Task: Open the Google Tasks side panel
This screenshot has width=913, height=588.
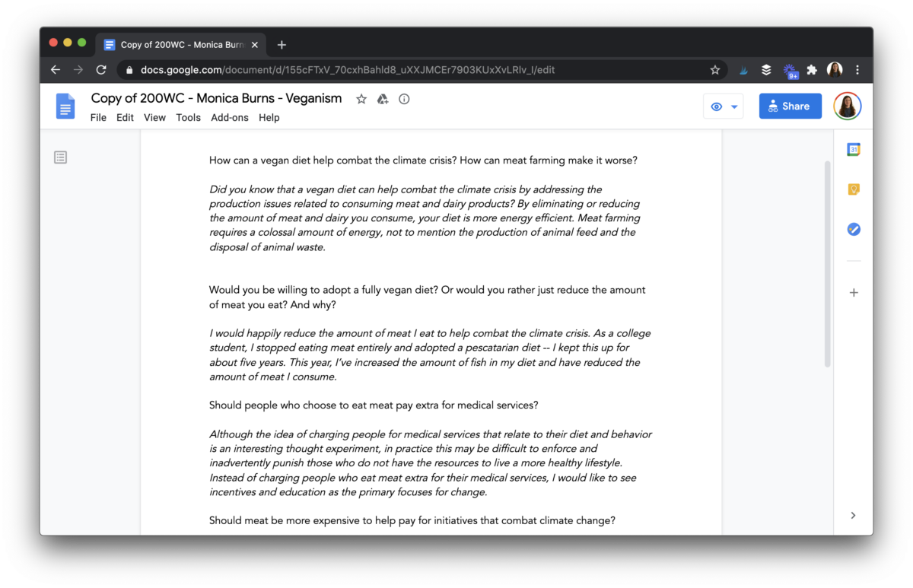Action: (853, 228)
